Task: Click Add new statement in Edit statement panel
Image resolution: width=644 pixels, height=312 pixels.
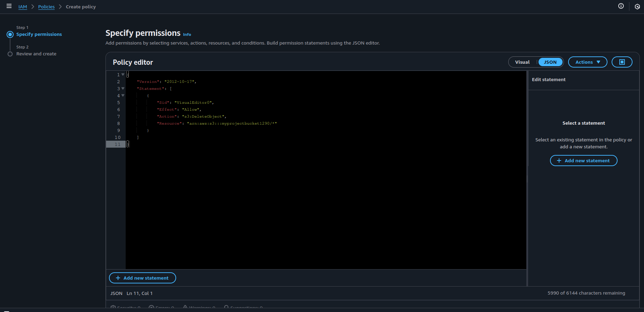Action: point(583,161)
